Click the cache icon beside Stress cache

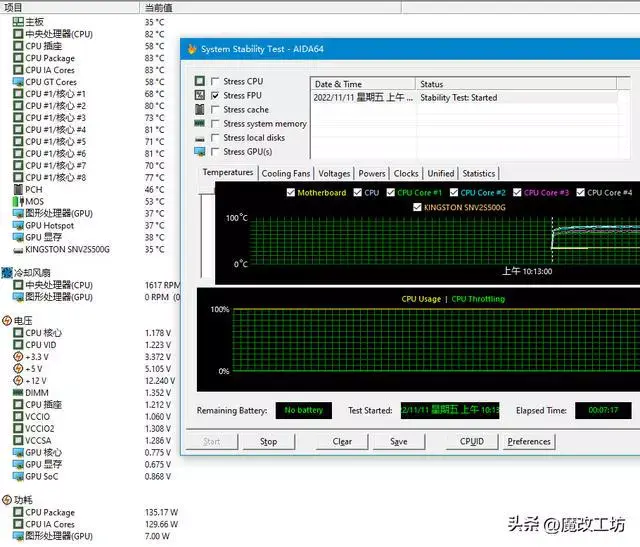pos(200,109)
